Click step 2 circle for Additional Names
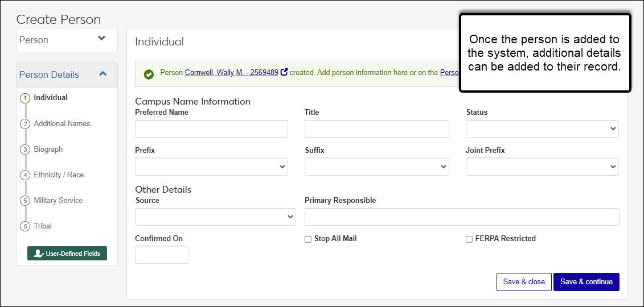Screen dimensions: 644x307 pyautogui.click(x=25, y=124)
